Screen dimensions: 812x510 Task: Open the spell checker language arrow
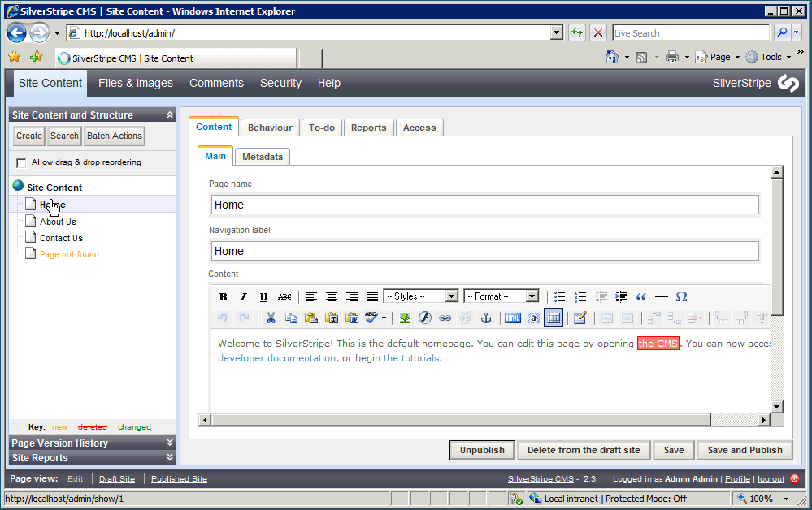click(x=384, y=318)
